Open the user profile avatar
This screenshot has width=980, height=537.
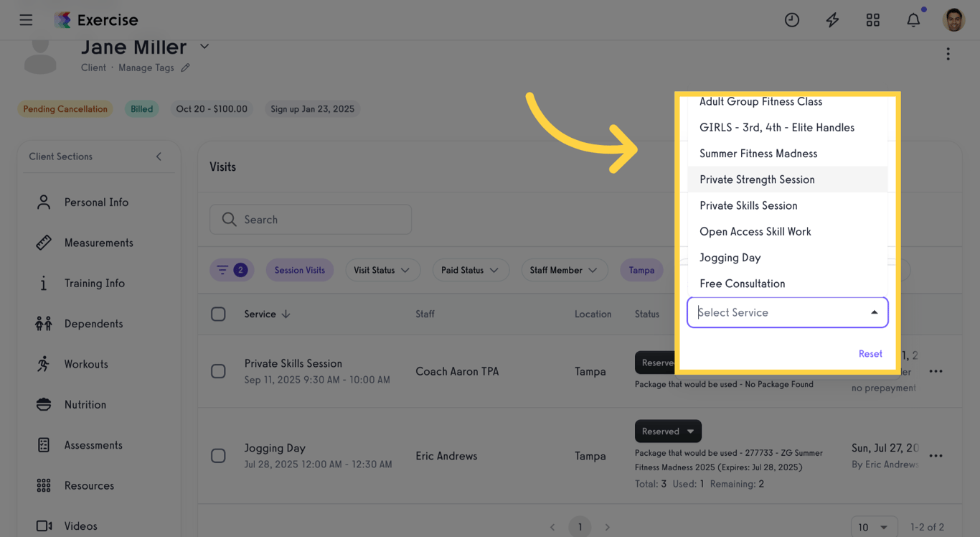tap(954, 20)
